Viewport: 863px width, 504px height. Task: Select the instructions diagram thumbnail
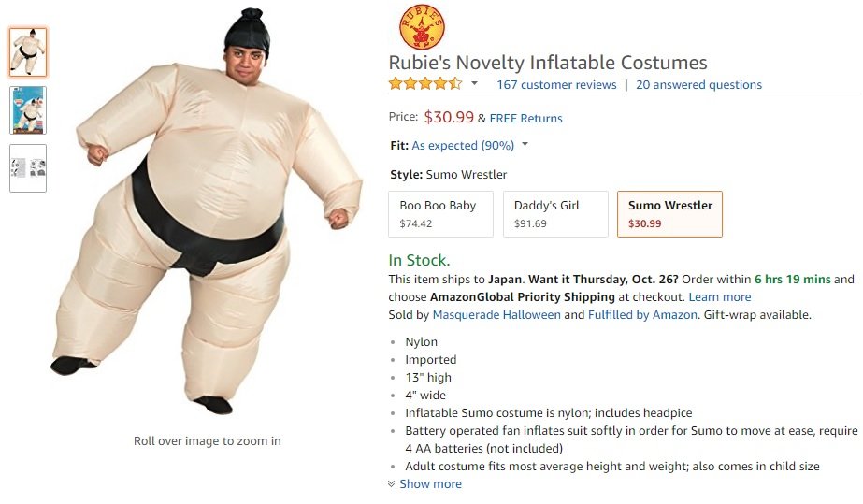point(28,168)
